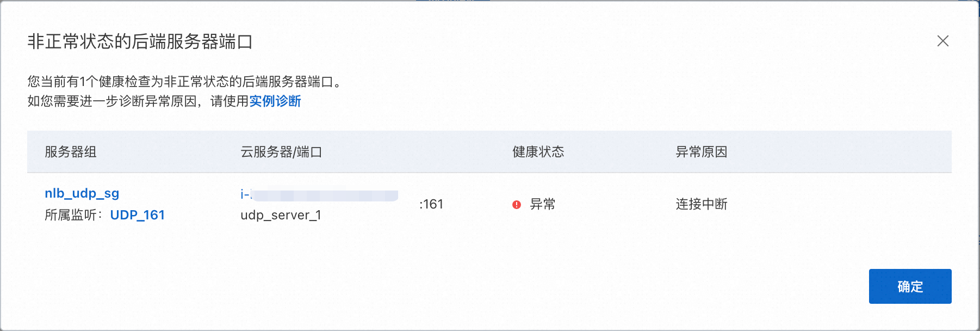The image size is (980, 331).
Task: Open the 实例诊断 link
Action: 275,101
